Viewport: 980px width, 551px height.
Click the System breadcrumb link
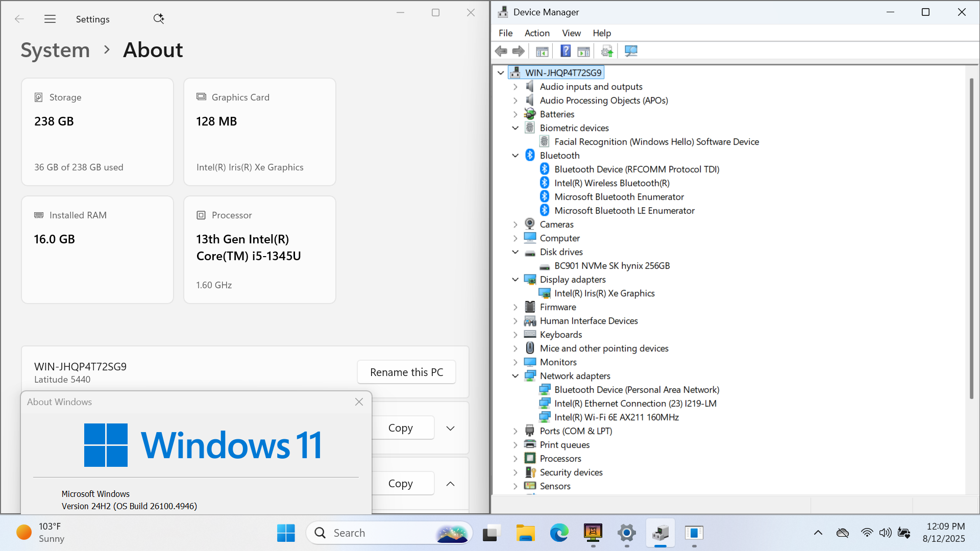pyautogui.click(x=55, y=50)
